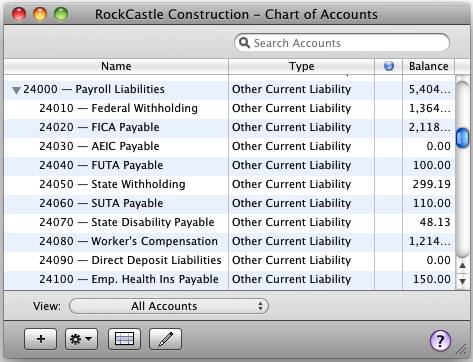
Task: Open the gear actions menu
Action: point(81,339)
